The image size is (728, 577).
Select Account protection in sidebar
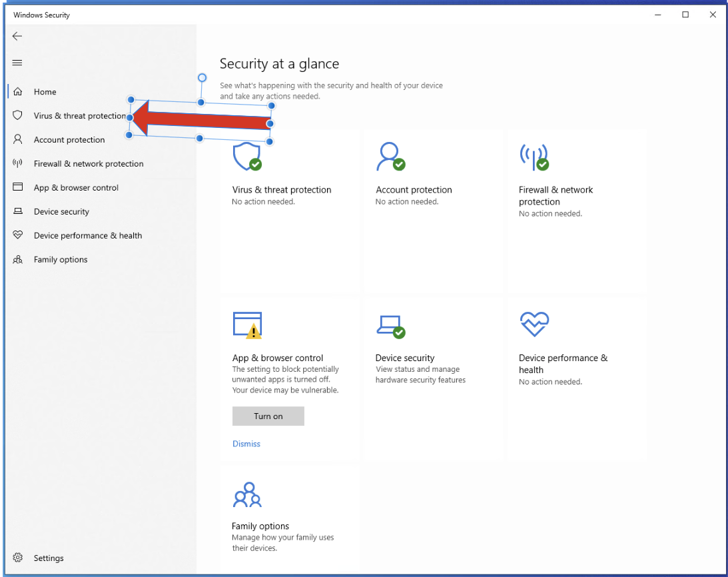tap(69, 140)
